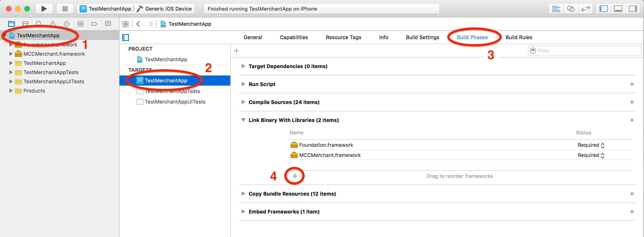Open related items grid icon
The width and height of the screenshot is (644, 237).
pyautogui.click(x=125, y=24)
